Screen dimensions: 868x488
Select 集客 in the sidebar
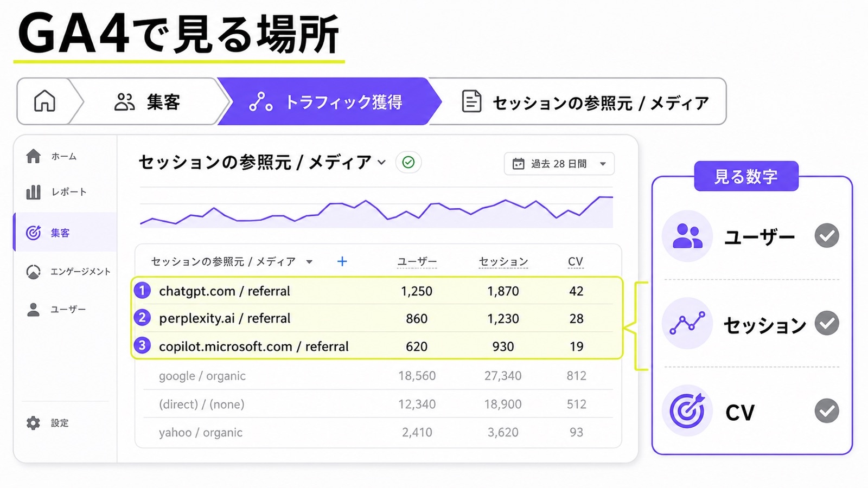[65, 233]
